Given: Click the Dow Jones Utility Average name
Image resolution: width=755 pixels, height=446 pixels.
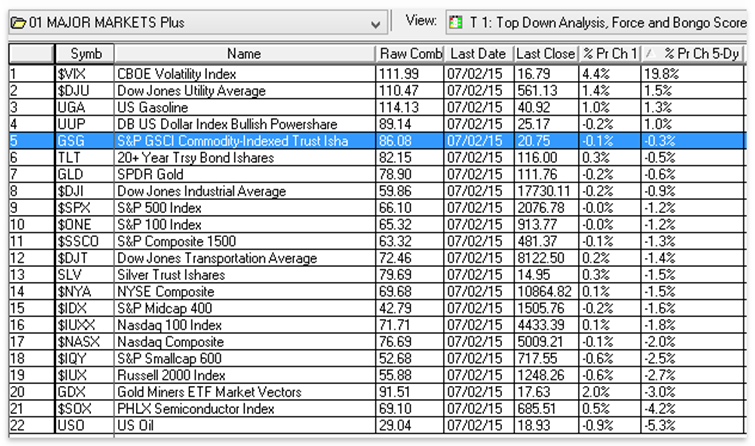Looking at the screenshot, I should click(x=191, y=91).
